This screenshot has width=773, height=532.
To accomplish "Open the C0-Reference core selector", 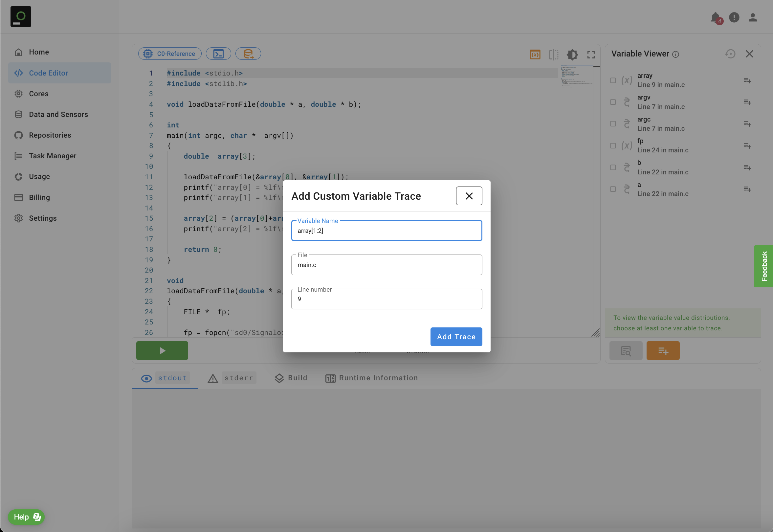I will [170, 54].
